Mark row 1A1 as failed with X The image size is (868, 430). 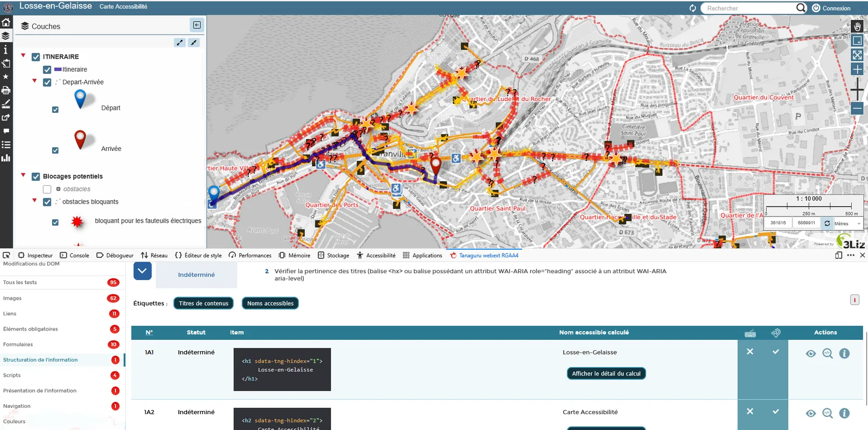point(750,352)
